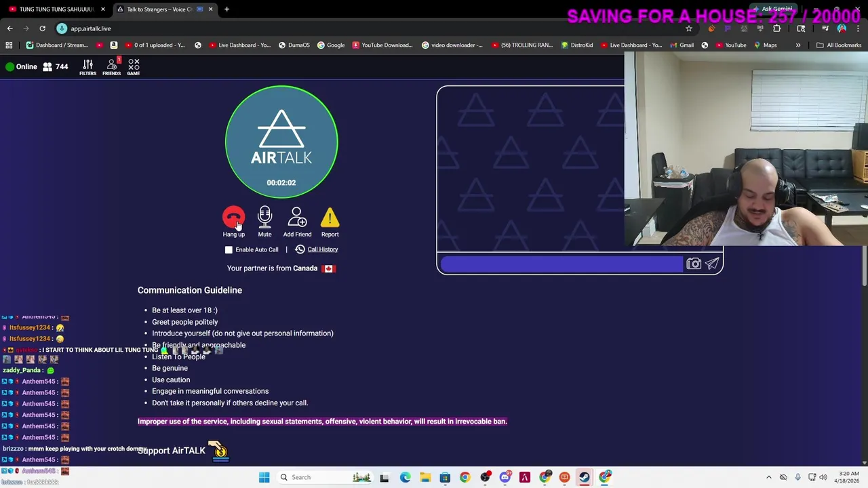Open the Friends list

point(111,66)
